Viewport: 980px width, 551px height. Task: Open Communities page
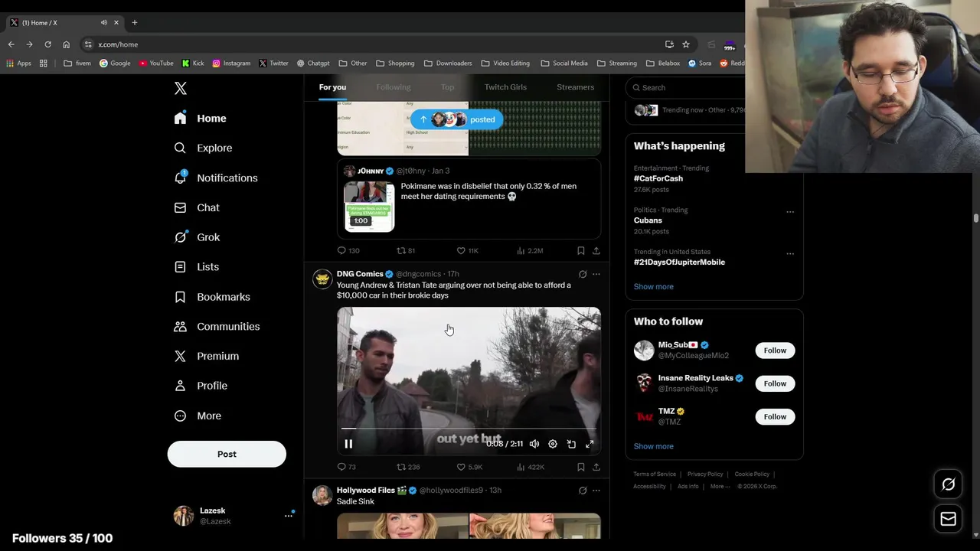pyautogui.click(x=217, y=327)
